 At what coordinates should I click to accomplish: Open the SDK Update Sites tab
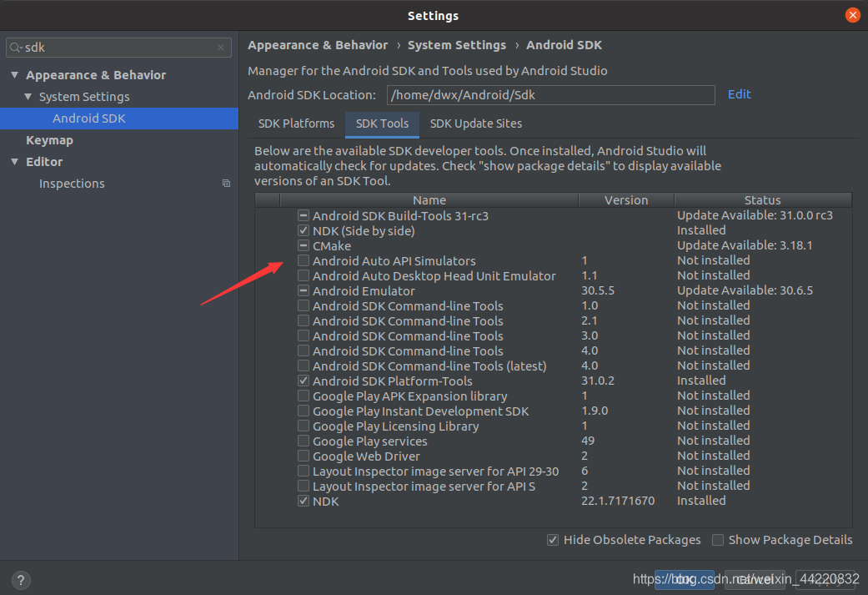click(476, 124)
